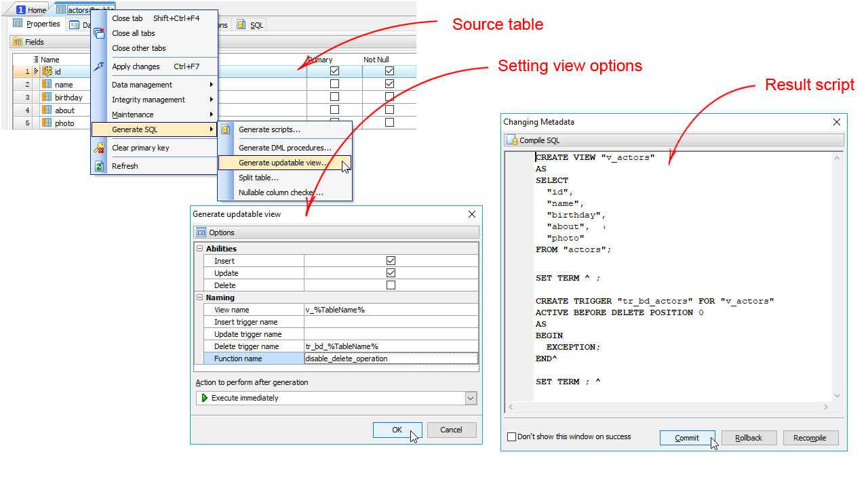Click Cancel in Generate updatable view dialog
This screenshot has width=868, height=488.
(x=451, y=430)
